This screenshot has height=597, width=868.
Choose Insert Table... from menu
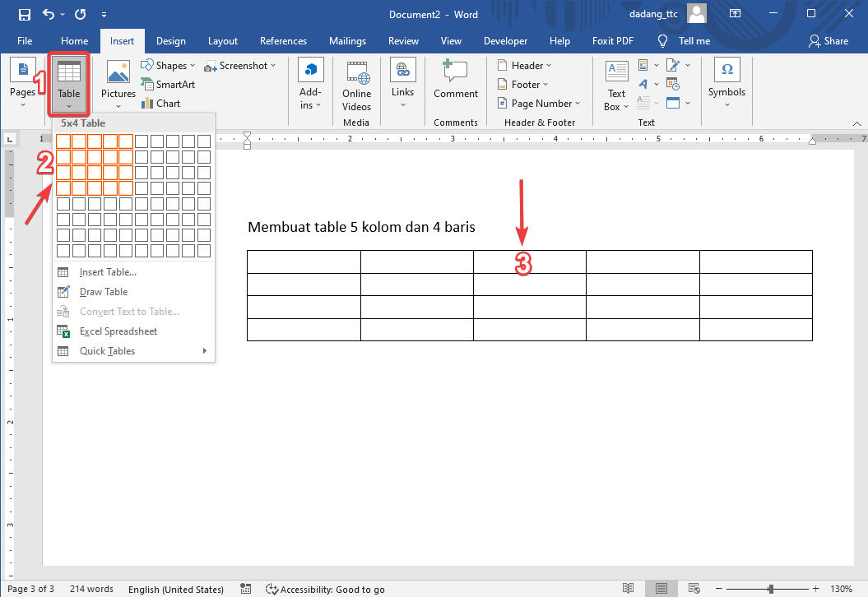coord(108,272)
